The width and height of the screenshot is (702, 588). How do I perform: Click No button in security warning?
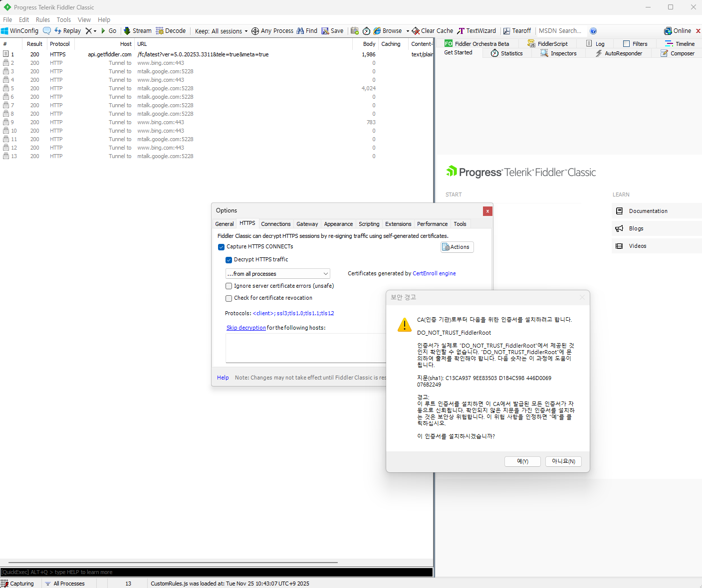(x=563, y=461)
